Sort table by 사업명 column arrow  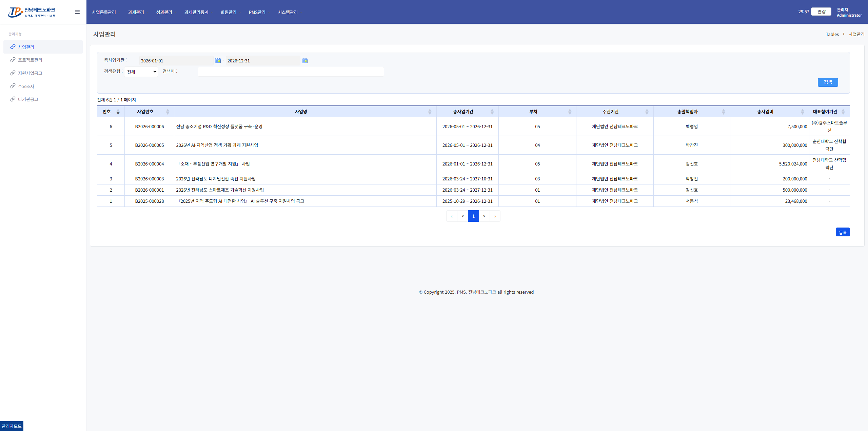(x=430, y=112)
